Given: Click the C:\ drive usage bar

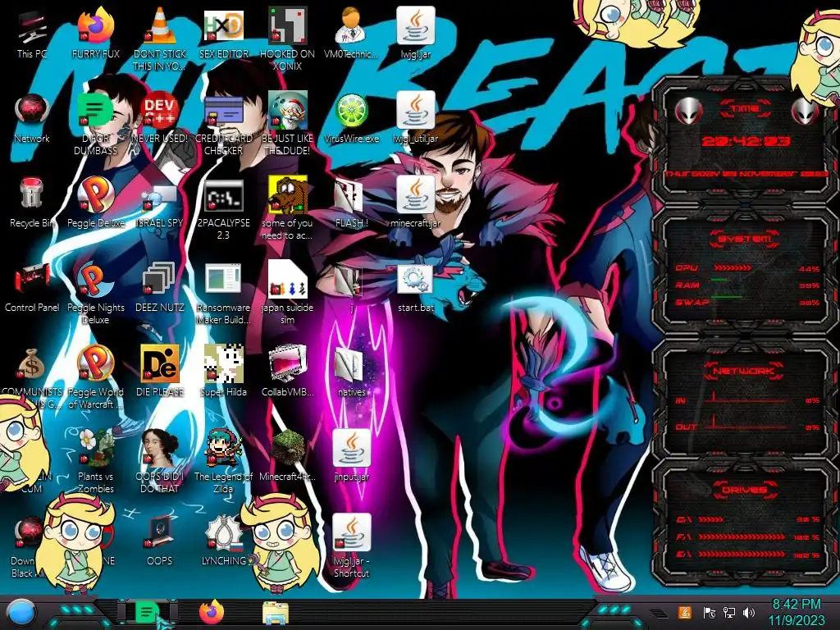Looking at the screenshot, I should [711, 519].
